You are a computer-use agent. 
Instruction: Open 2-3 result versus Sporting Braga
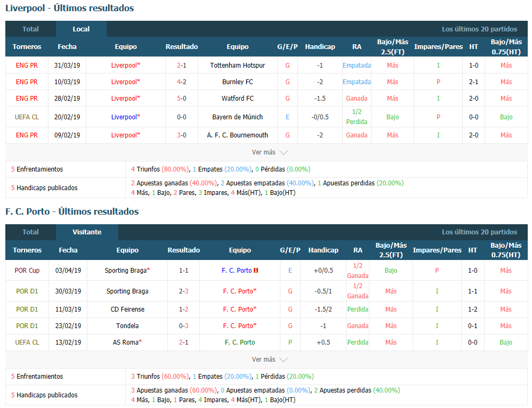pyautogui.click(x=183, y=291)
